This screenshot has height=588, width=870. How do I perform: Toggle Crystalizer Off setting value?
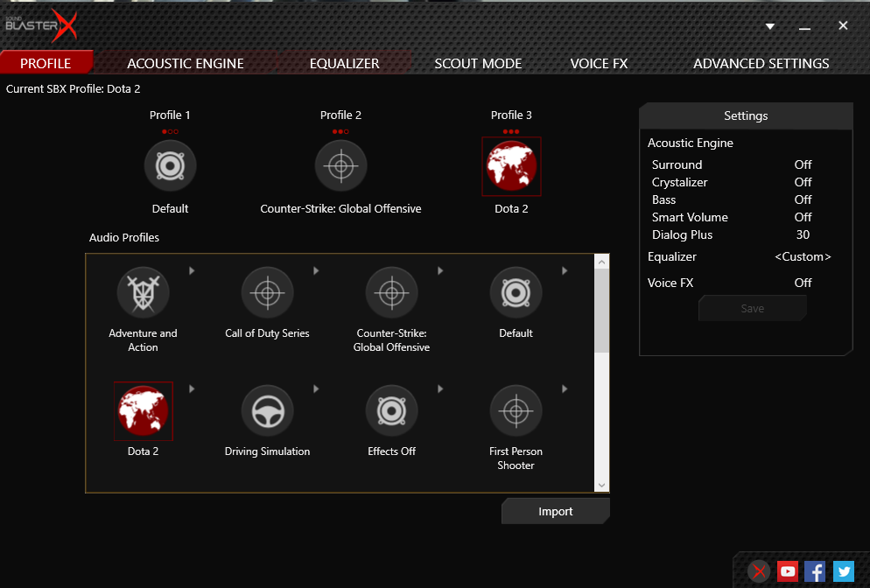pos(803,182)
